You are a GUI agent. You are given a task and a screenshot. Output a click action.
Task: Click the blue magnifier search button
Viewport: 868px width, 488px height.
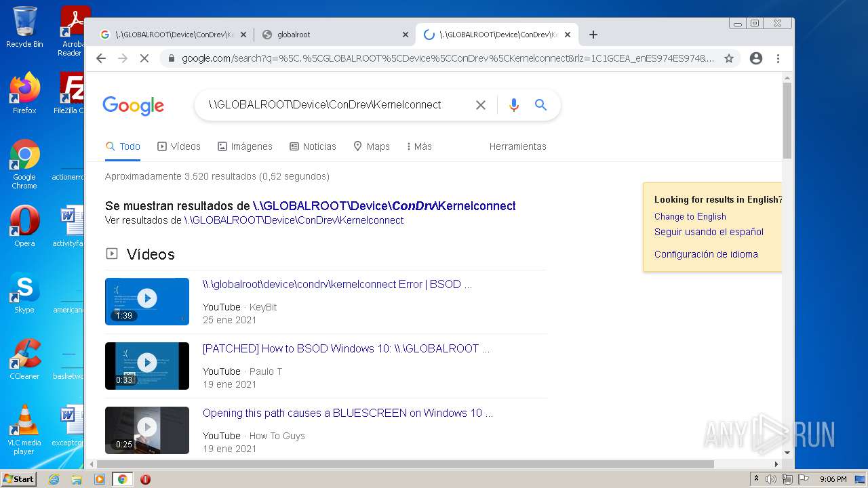pos(540,105)
